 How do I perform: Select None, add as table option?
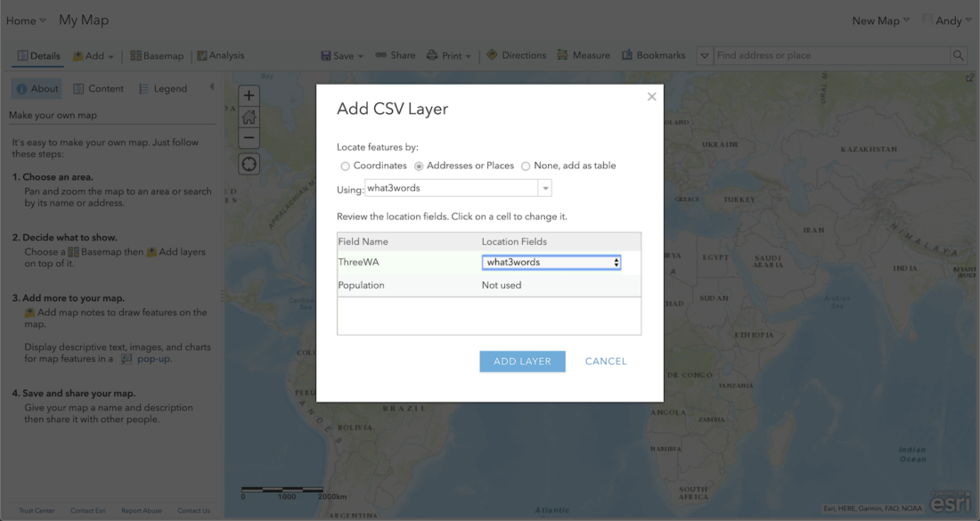tap(526, 167)
